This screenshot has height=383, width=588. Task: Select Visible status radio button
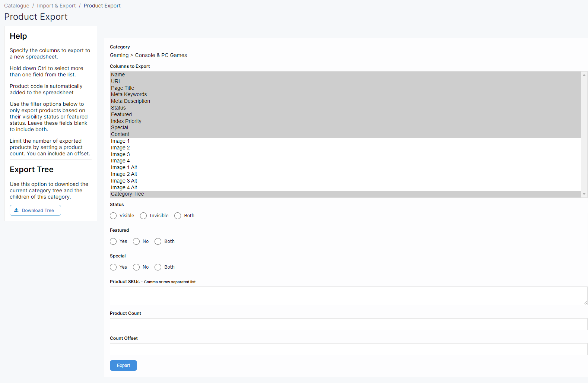[x=114, y=216]
